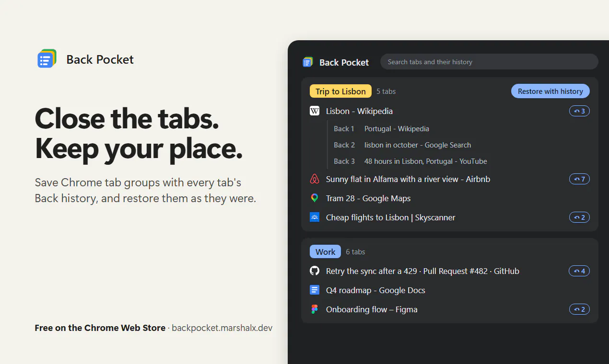Click the Figma favicon
This screenshot has width=609, height=364.
[315, 309]
